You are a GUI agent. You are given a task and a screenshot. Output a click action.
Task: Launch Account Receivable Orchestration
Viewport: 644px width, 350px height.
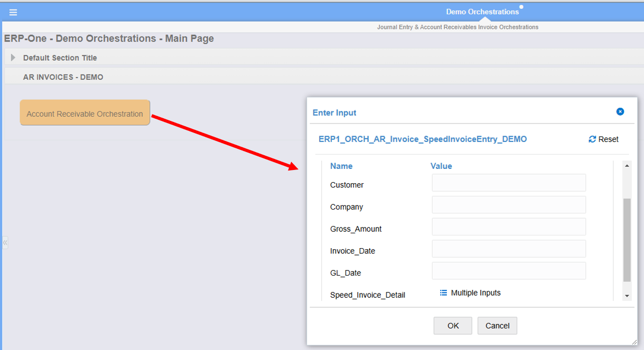click(85, 113)
